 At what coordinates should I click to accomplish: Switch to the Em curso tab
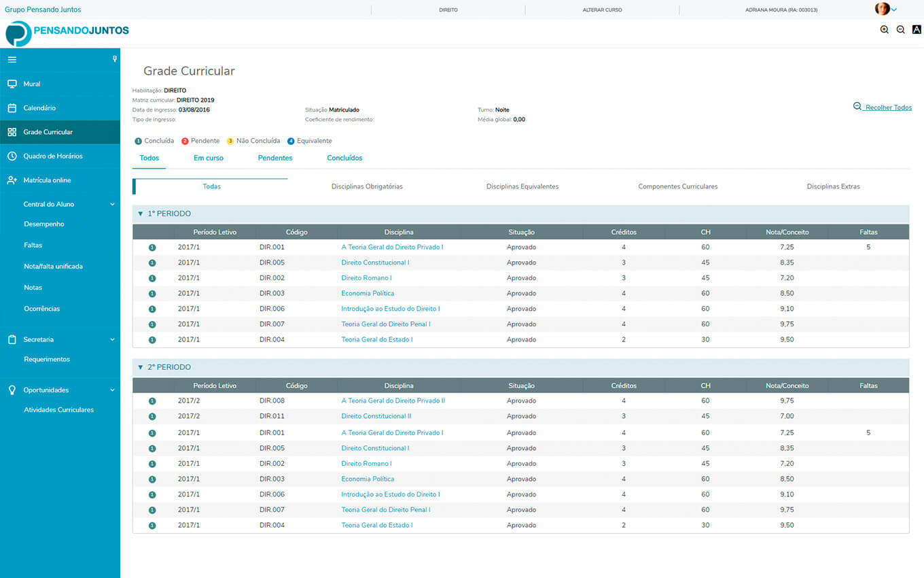pyautogui.click(x=209, y=158)
